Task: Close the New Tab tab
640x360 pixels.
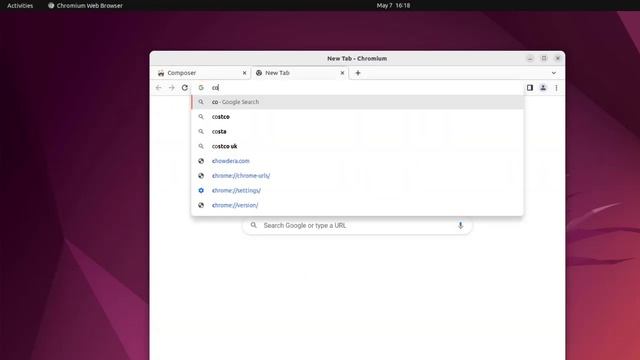Action: pos(342,73)
